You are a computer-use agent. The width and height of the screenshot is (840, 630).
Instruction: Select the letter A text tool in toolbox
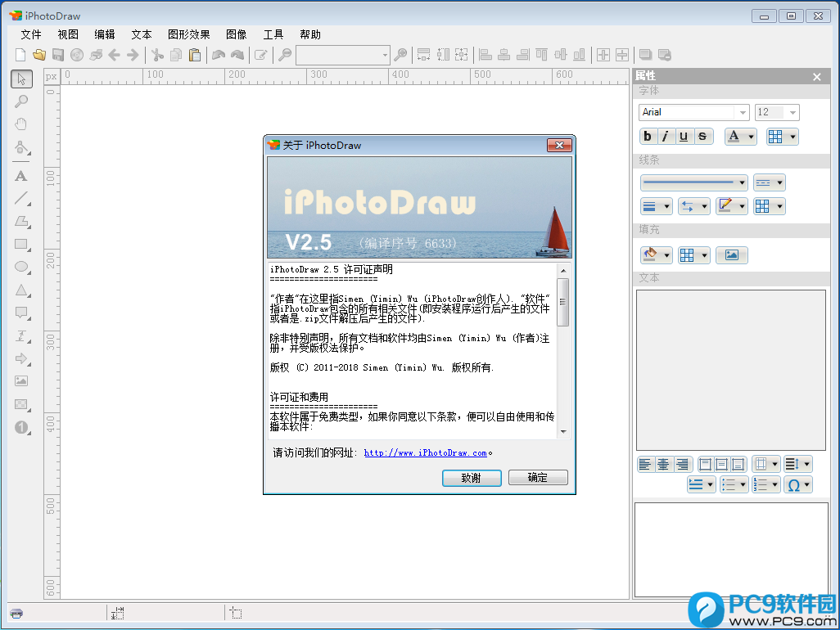[21, 176]
